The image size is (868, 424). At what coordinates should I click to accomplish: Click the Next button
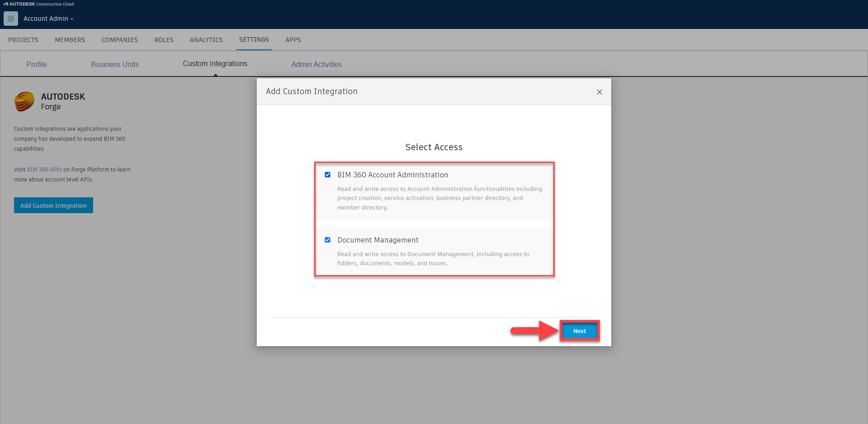[x=580, y=331]
